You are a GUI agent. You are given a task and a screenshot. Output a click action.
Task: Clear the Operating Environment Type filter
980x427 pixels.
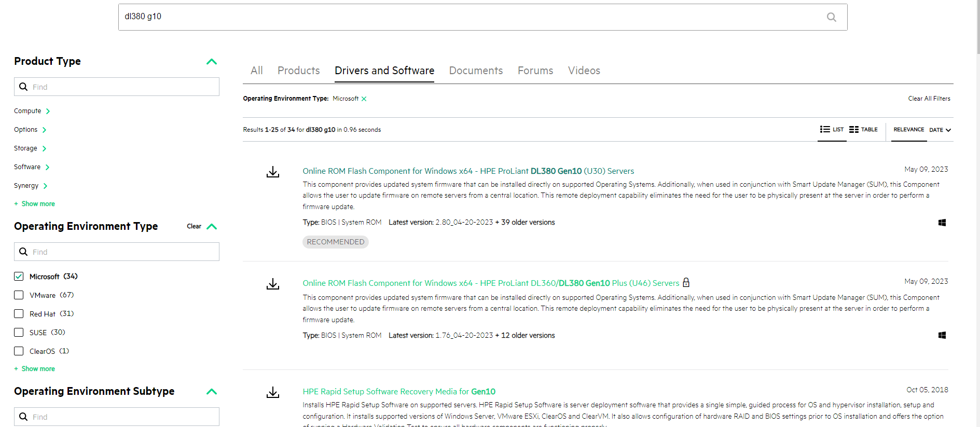[194, 226]
